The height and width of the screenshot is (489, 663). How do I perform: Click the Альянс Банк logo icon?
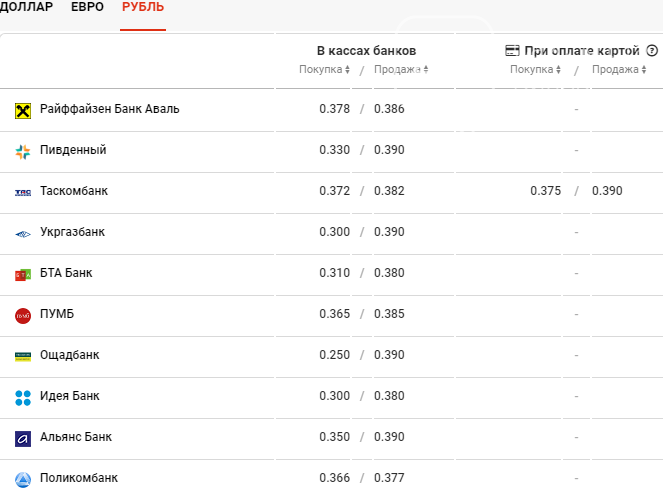click(x=23, y=439)
